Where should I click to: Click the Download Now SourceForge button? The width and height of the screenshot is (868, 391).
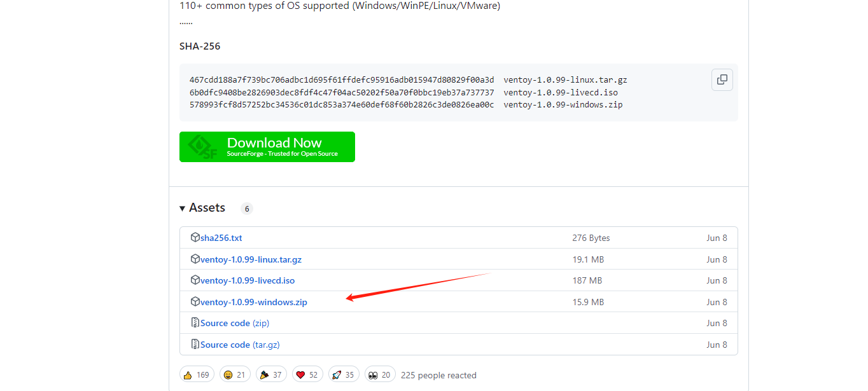pos(267,147)
